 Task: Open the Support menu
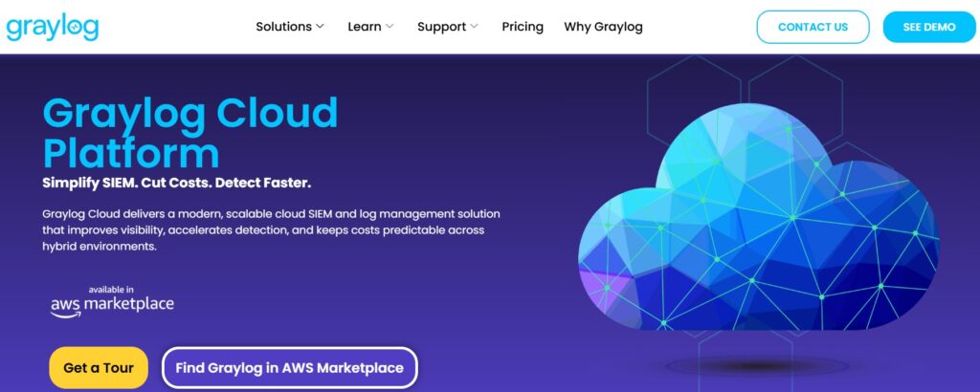coord(442,27)
